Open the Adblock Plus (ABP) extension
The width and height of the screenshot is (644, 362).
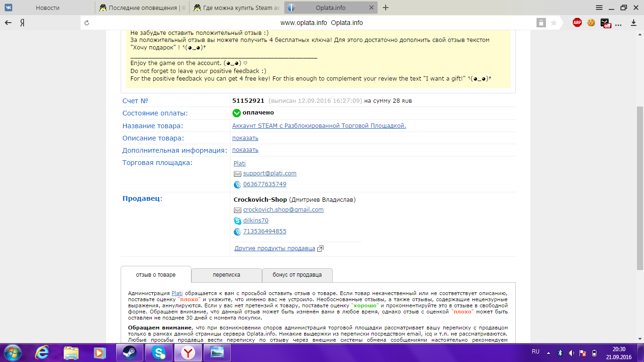click(577, 23)
